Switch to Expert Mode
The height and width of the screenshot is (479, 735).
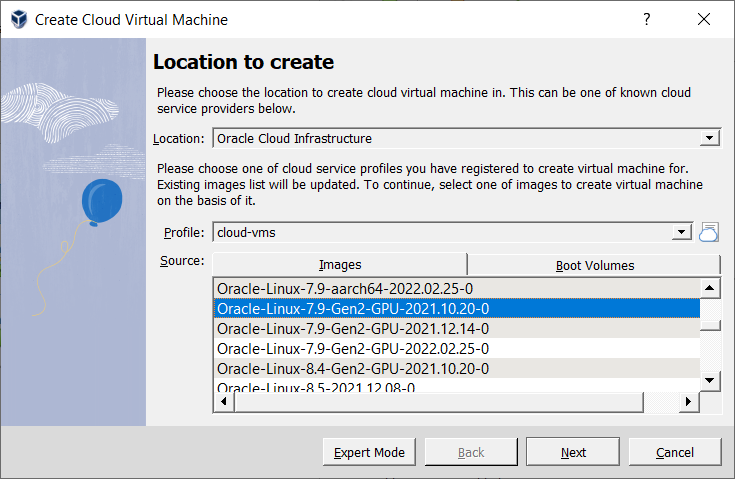pyautogui.click(x=369, y=452)
